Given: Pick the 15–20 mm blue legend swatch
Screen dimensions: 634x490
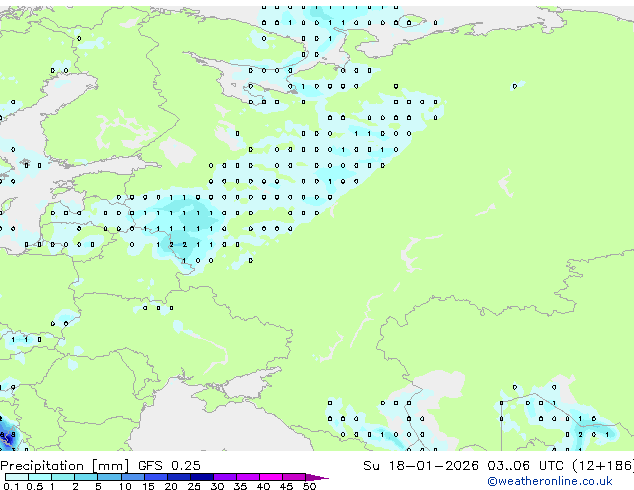Looking at the screenshot, I should (155, 477).
